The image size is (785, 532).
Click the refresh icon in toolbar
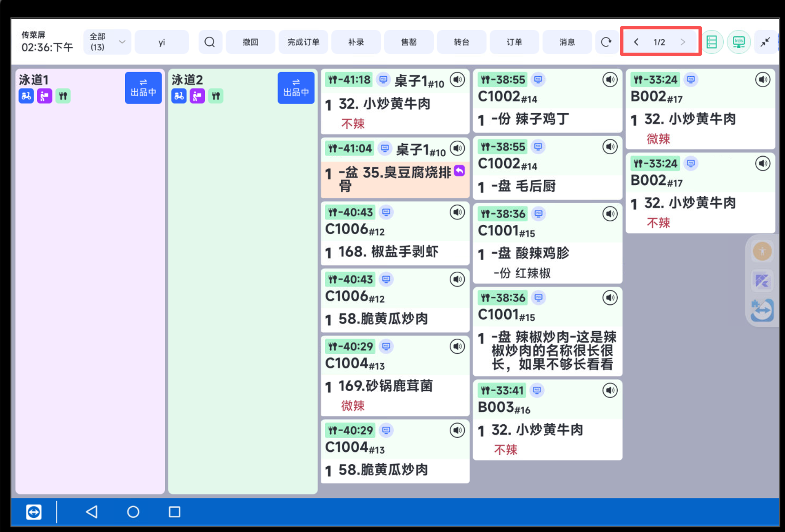pos(606,42)
